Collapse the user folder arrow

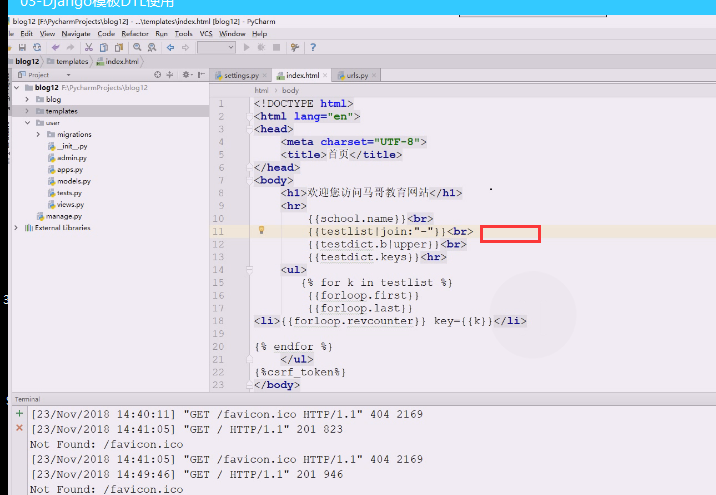coord(27,122)
